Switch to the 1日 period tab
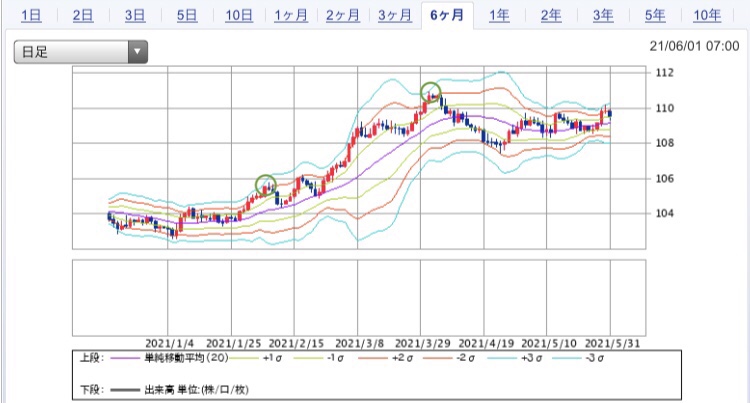Viewport: 750px width, 403px height. click(31, 15)
